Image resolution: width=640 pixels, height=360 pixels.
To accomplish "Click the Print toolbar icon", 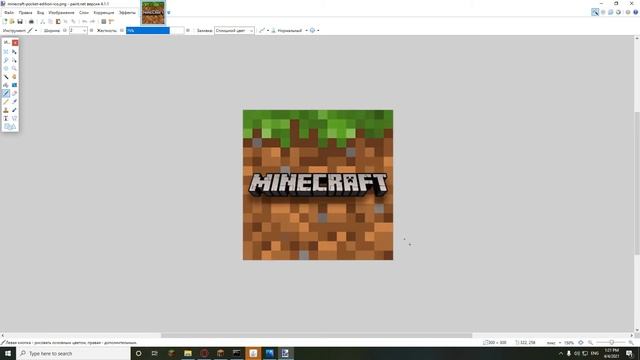I will [31, 22].
